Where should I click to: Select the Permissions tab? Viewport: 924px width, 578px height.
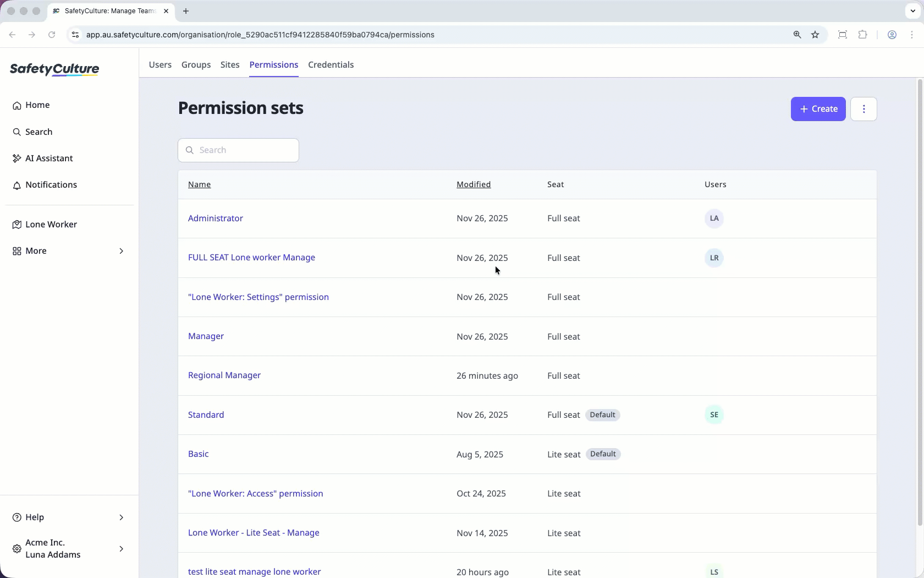pyautogui.click(x=274, y=65)
